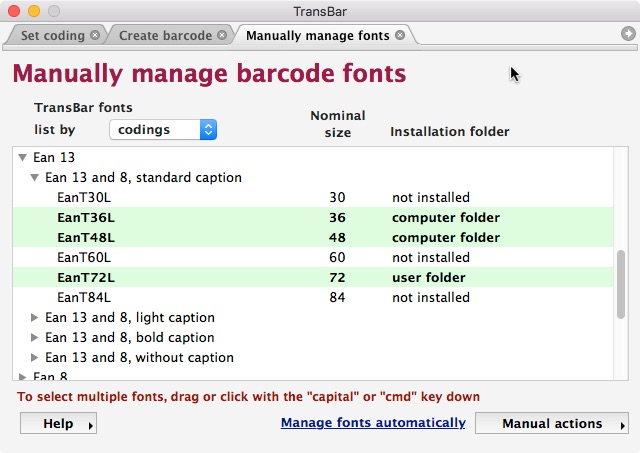Click 'not installed' in the EanT30L row
This screenshot has height=453, width=640.
coord(431,197)
